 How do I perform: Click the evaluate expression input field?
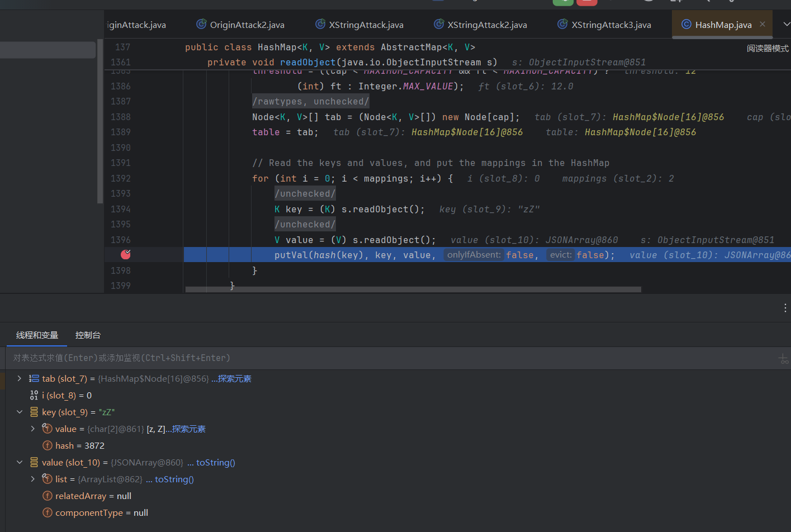pyautogui.click(x=335, y=358)
